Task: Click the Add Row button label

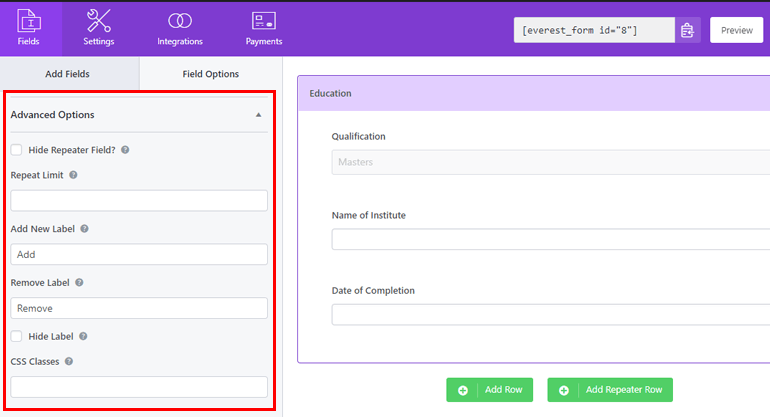Action: [x=503, y=389]
